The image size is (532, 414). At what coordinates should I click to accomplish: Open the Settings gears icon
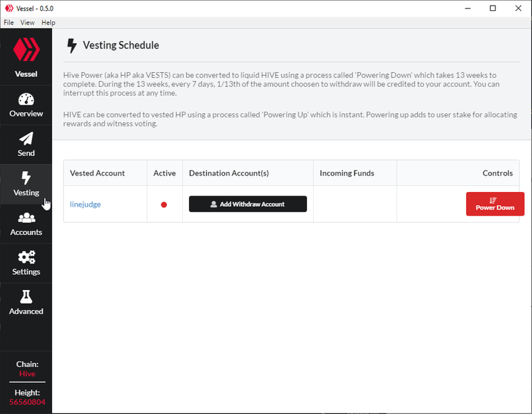(26, 257)
